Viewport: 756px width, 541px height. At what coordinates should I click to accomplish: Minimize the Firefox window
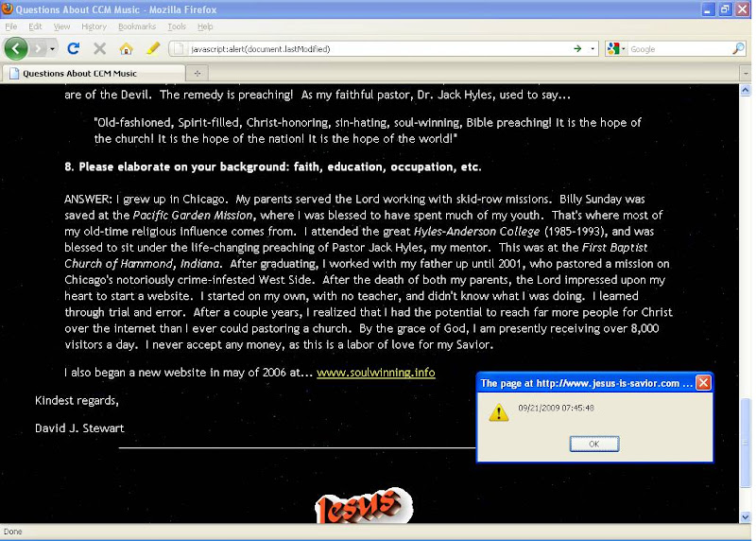coord(707,9)
